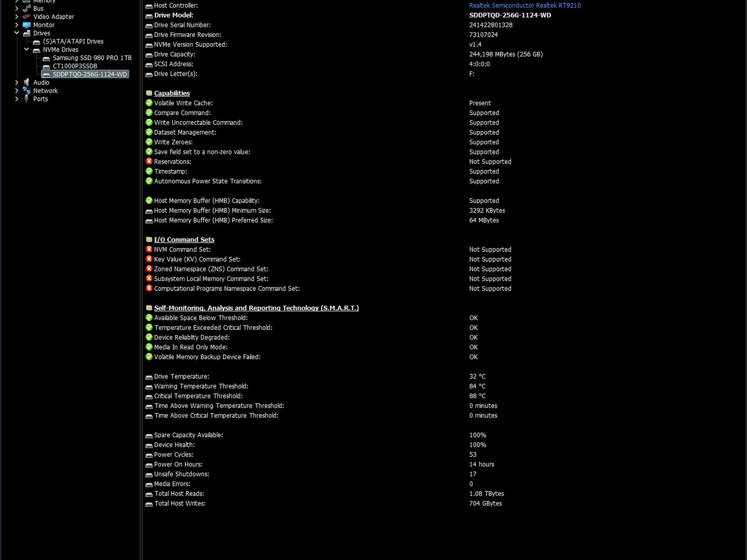The image size is (747, 560).
Task: Click the Ports plug icon in the tree
Action: coord(27,99)
